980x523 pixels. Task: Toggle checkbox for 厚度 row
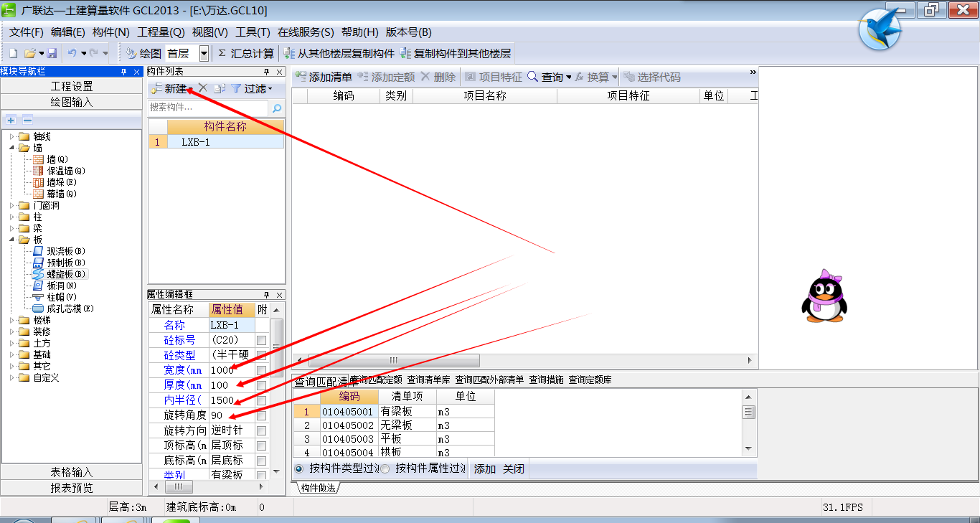[262, 385]
